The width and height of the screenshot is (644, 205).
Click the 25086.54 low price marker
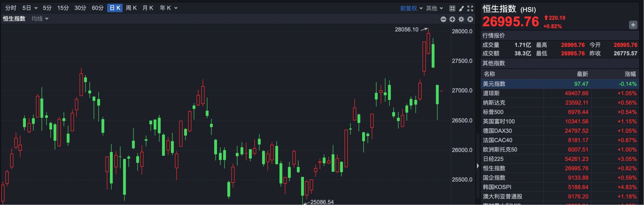coord(322,202)
